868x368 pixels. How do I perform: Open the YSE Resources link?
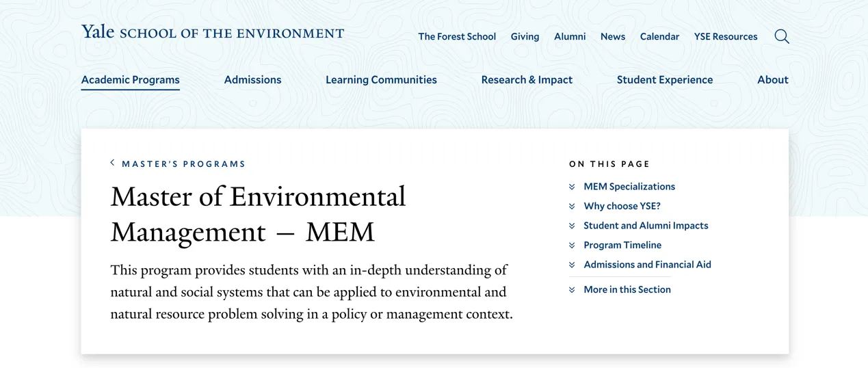725,37
